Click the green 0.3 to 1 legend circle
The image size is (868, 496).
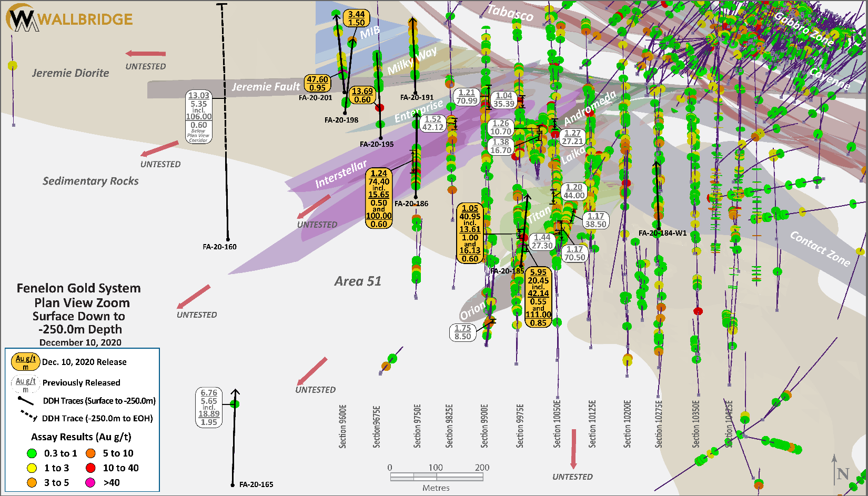click(32, 453)
